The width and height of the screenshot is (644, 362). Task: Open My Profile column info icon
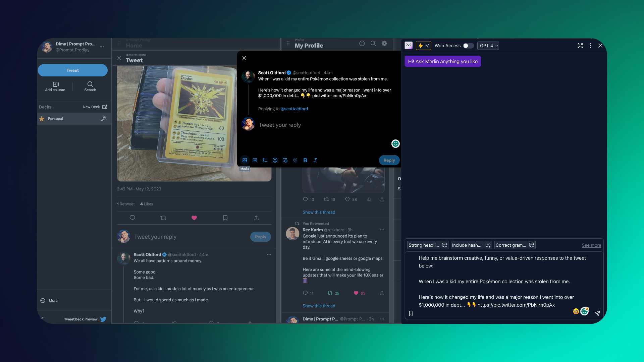pyautogui.click(x=362, y=43)
